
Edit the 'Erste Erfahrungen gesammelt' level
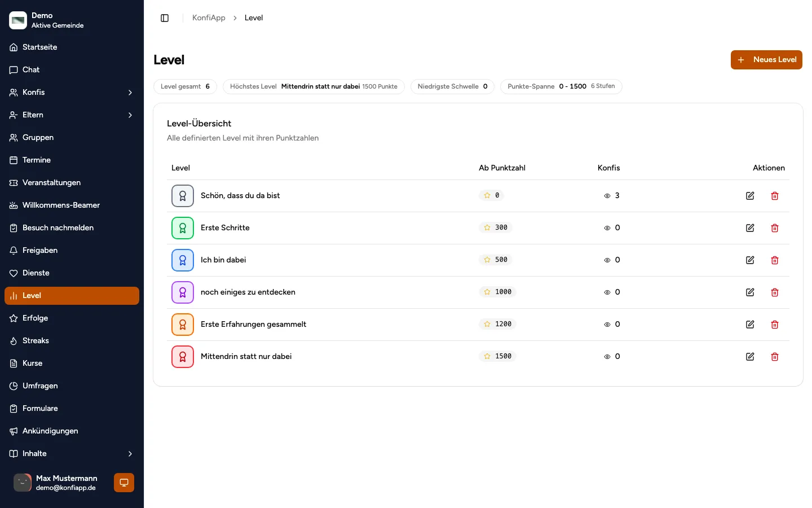750,325
